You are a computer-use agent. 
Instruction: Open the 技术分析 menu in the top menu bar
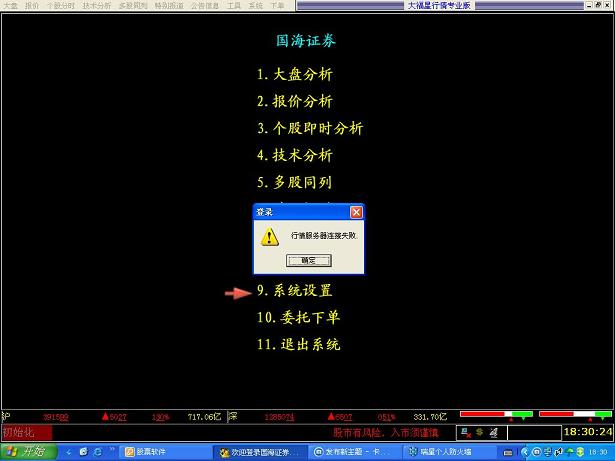click(x=97, y=5)
